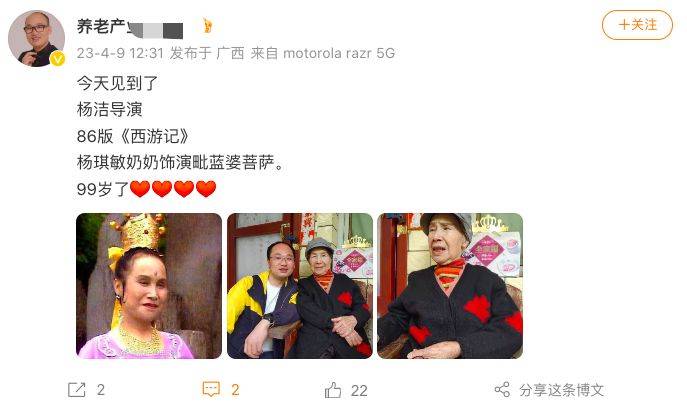687x406 pixels.
Task: Open comments via speech bubble icon
Action: [211, 389]
